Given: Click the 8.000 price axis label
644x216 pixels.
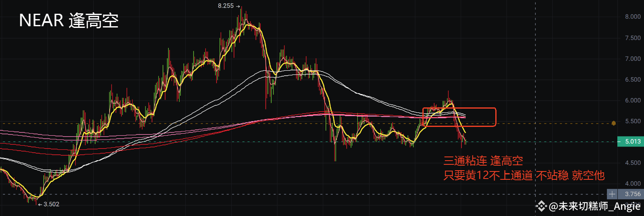Looking at the screenshot, I should [633, 17].
